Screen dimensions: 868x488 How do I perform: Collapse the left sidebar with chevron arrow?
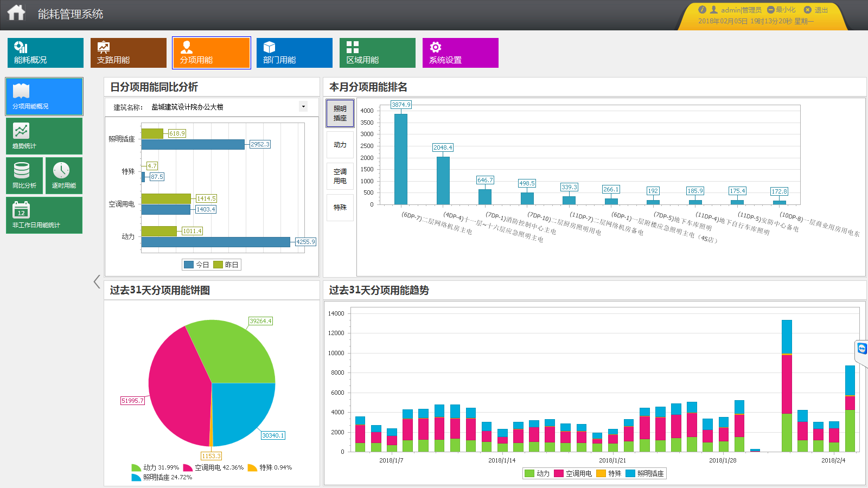click(x=97, y=281)
